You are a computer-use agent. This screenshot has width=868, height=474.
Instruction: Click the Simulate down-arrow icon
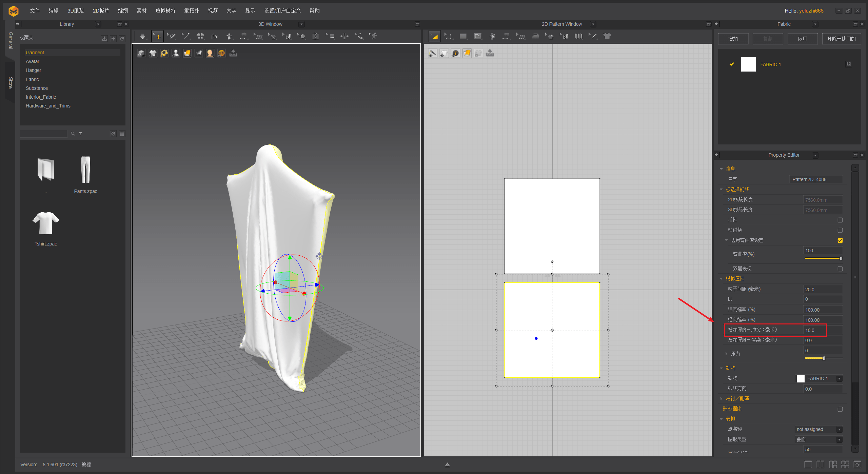tap(143, 36)
